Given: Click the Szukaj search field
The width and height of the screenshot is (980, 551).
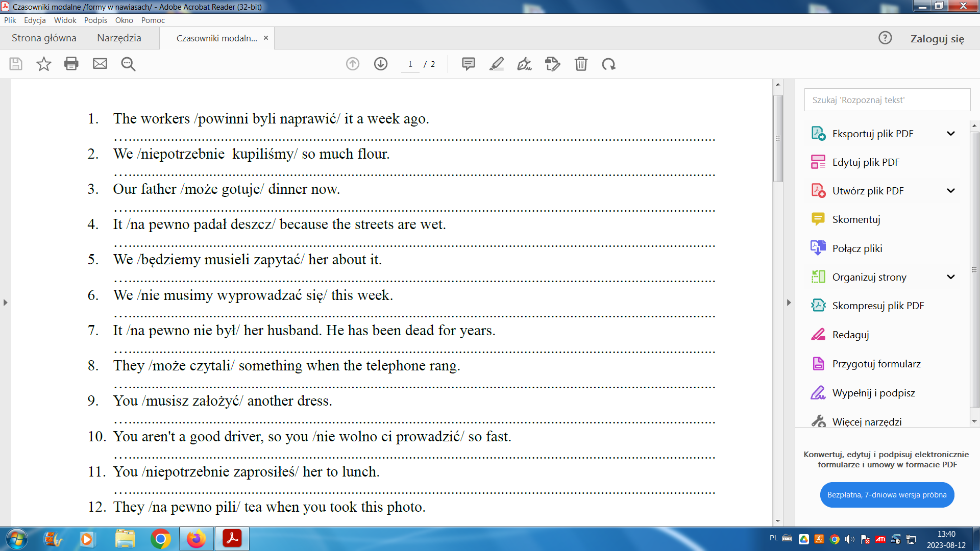Looking at the screenshot, I should pyautogui.click(x=887, y=100).
